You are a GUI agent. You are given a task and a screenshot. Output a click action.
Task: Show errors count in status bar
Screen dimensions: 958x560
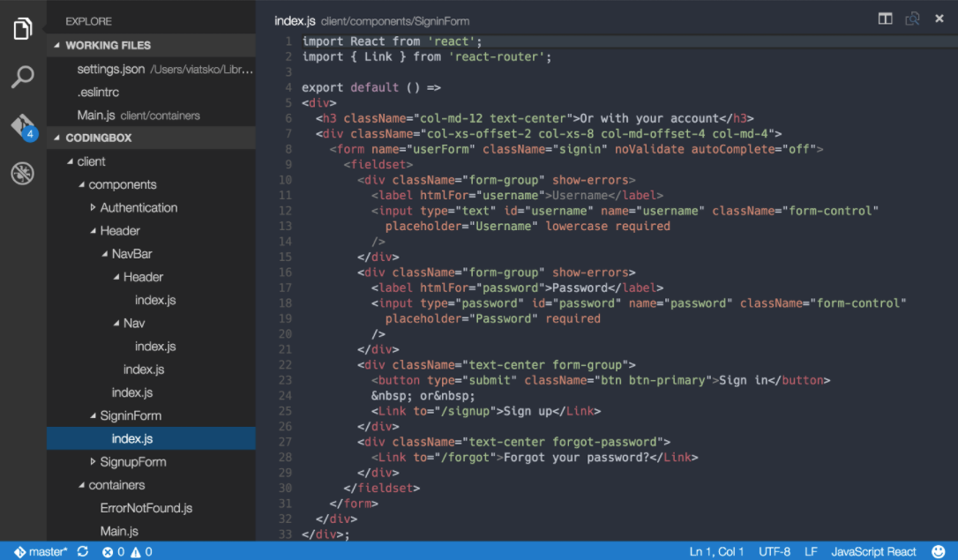pyautogui.click(x=114, y=552)
